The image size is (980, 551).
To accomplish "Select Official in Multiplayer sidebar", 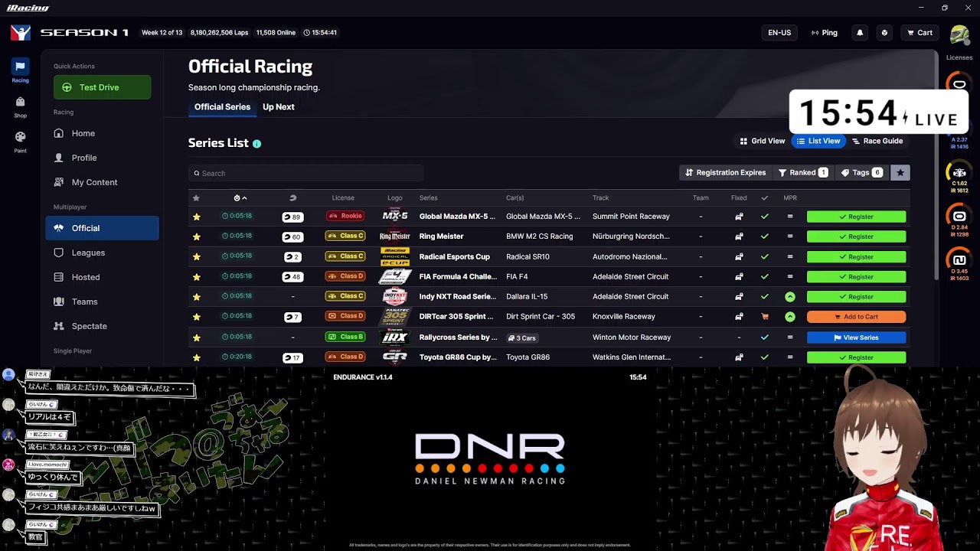I will tap(103, 228).
